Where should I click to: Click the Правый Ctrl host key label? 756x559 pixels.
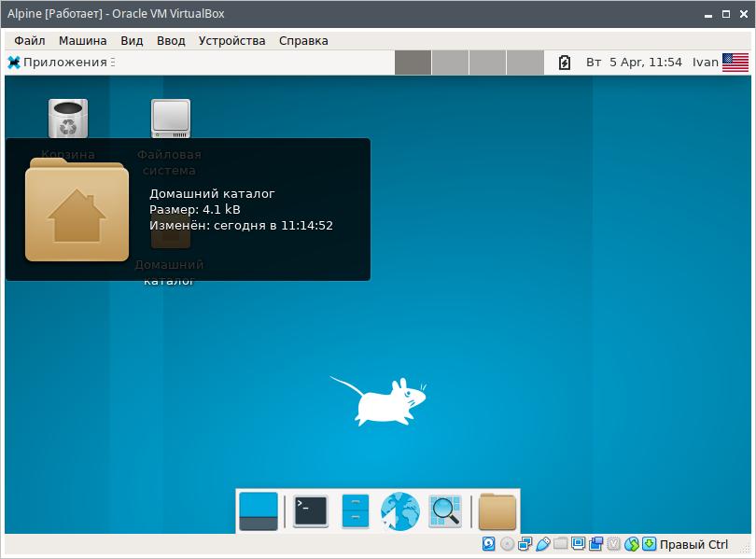click(x=693, y=545)
